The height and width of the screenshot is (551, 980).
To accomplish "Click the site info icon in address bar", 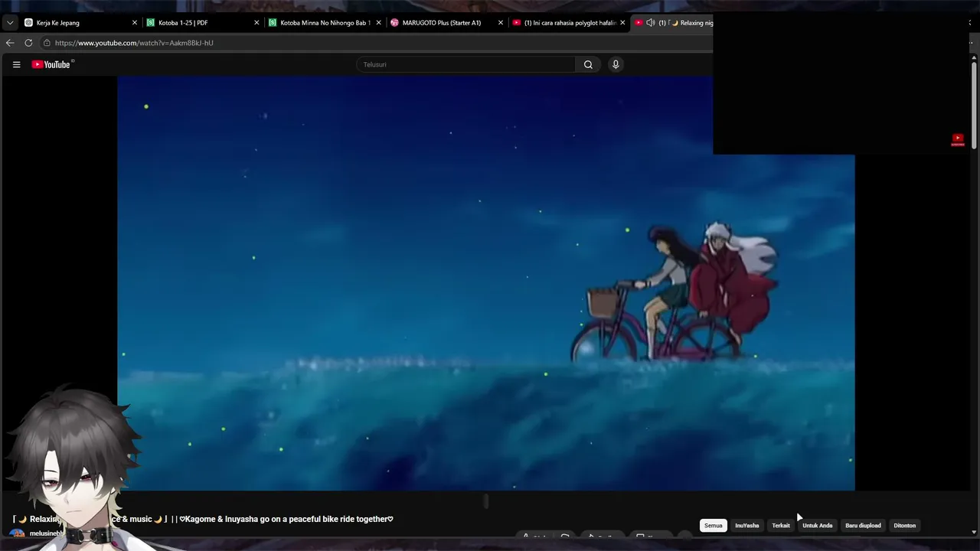I will pyautogui.click(x=47, y=43).
